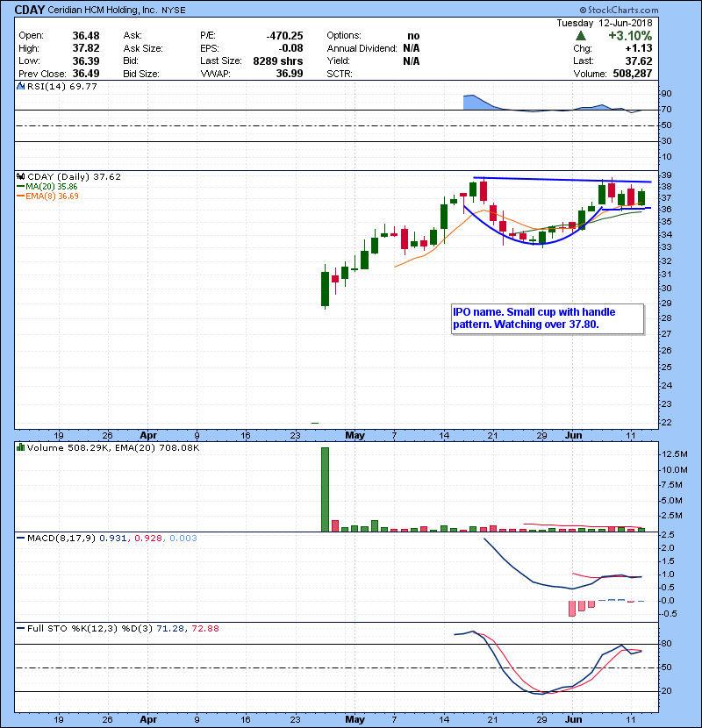
Task: Click the volume bars icon in volume panel
Action: coord(21,447)
